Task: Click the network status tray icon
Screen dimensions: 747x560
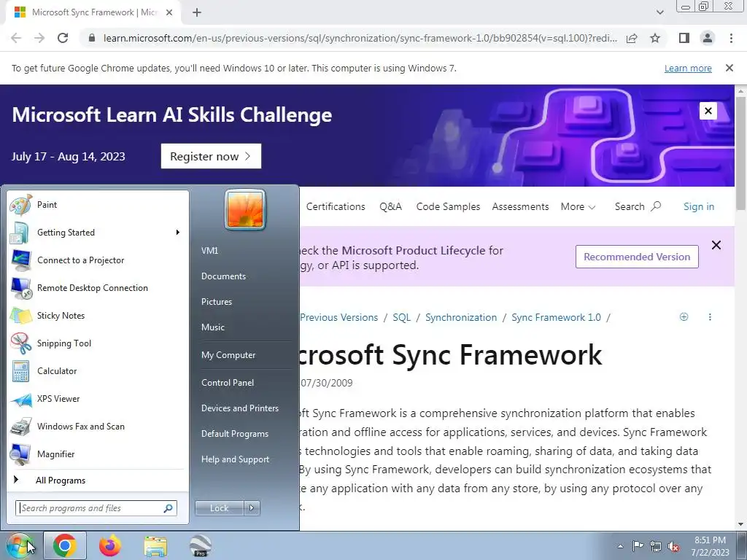Action: coord(656,546)
